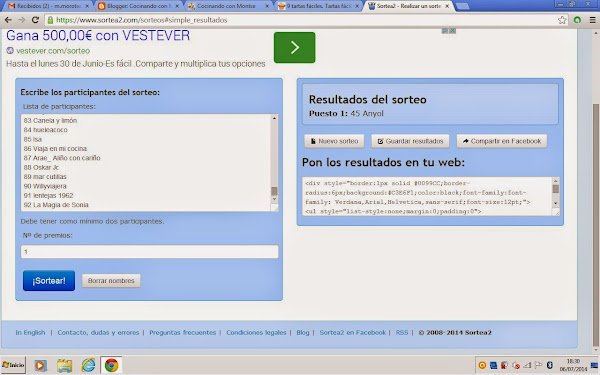
Task: Click the embed code scroll up arrow
Action: 556,181
